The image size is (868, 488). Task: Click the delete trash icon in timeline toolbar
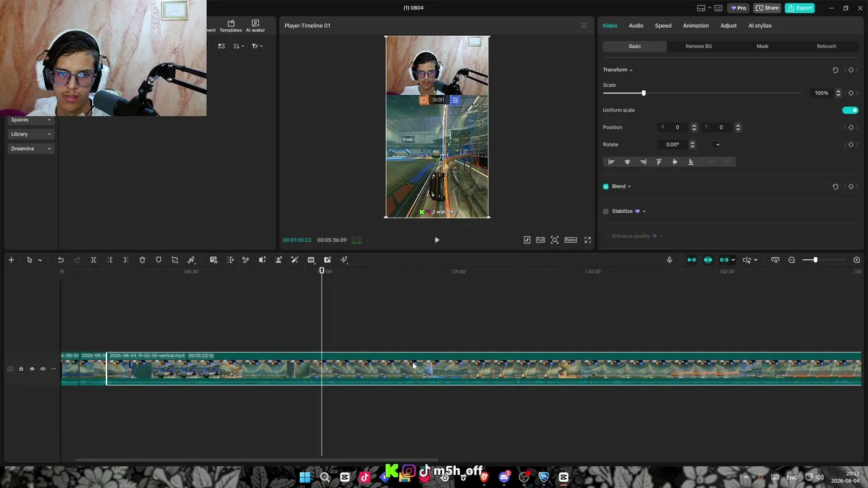[142, 260]
